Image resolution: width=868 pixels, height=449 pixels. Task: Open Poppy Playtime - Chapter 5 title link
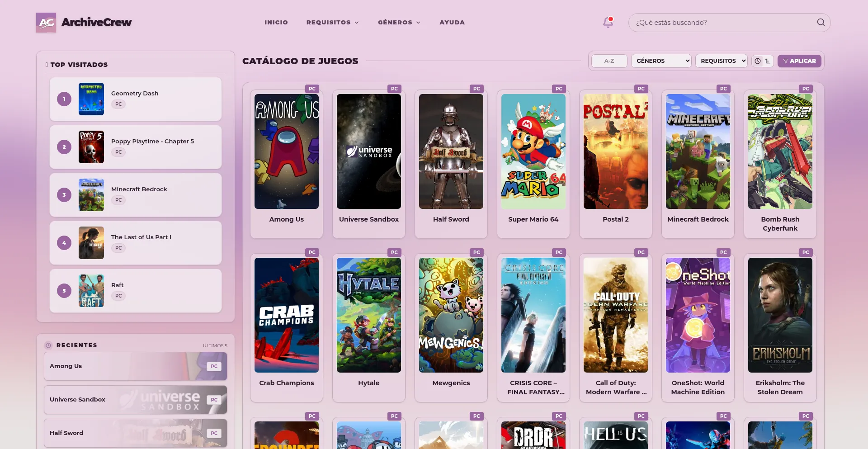(x=153, y=141)
